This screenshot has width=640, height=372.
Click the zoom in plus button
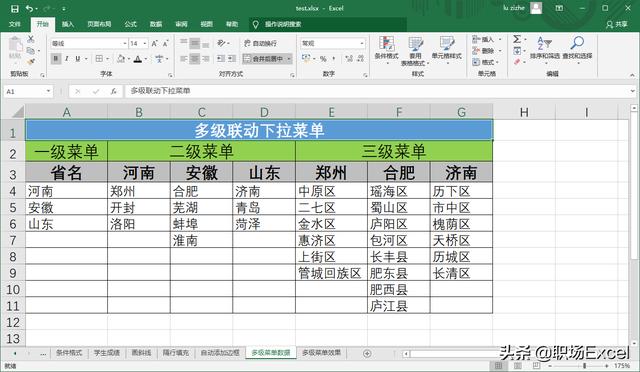(607, 366)
